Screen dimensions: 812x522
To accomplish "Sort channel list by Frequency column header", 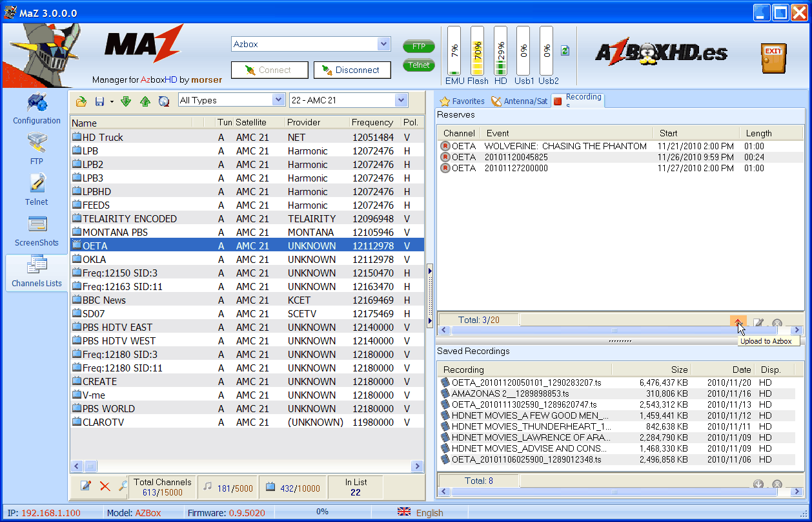I will click(x=374, y=123).
